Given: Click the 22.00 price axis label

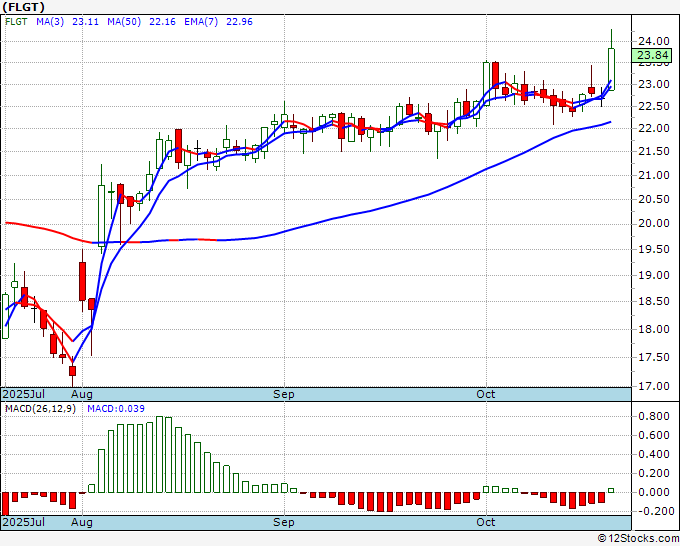Looking at the screenshot, I should tap(654, 128).
